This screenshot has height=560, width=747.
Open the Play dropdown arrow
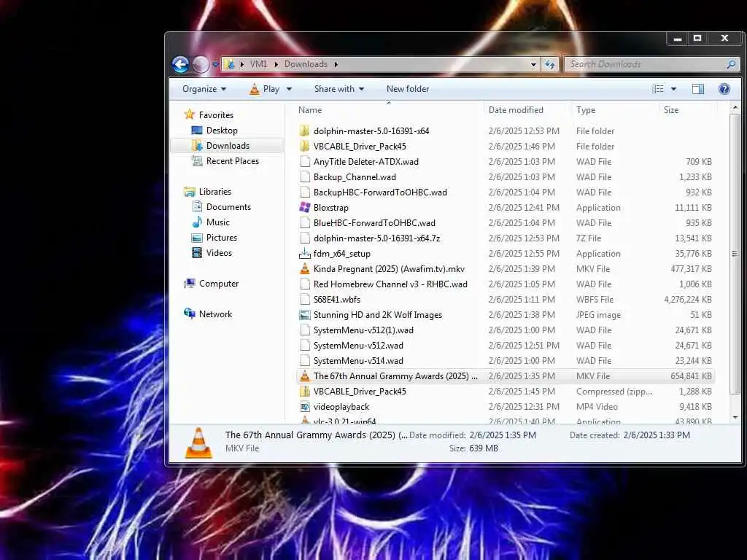[x=289, y=89]
